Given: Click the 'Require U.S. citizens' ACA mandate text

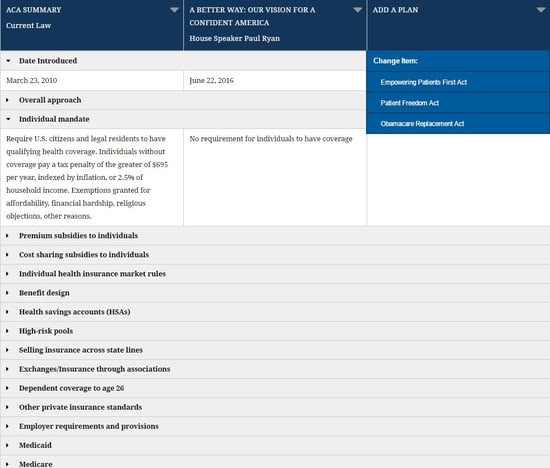Looking at the screenshot, I should click(87, 177).
